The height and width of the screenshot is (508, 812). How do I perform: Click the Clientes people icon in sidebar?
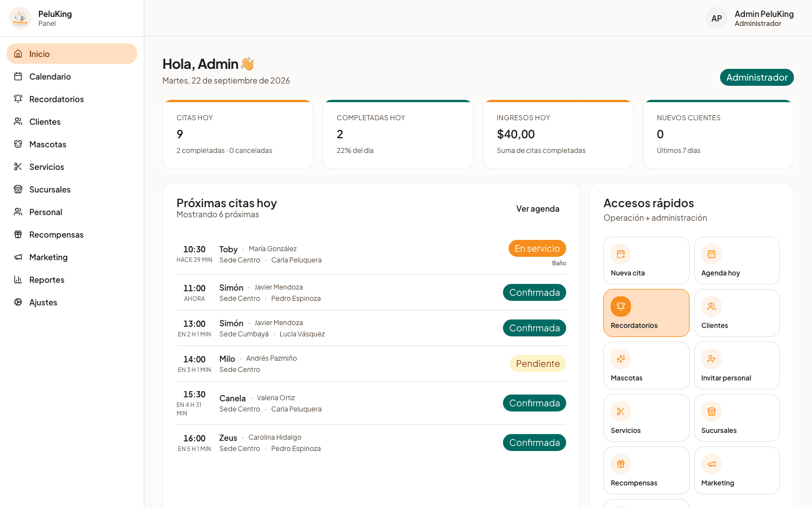(x=18, y=121)
